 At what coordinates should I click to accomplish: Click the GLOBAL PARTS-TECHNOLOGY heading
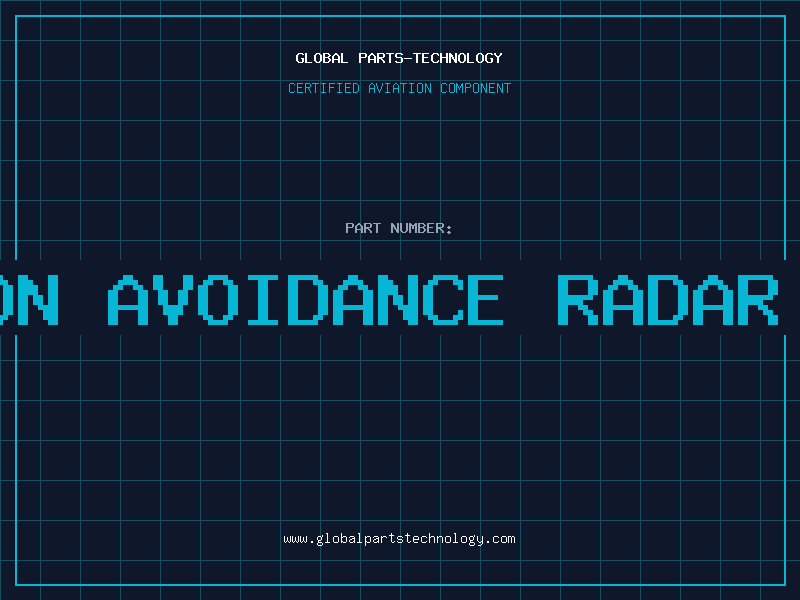pos(399,58)
